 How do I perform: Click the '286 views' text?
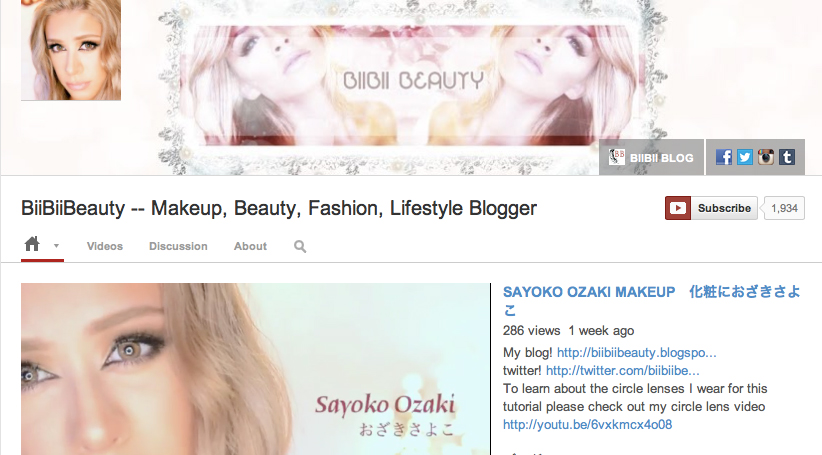click(x=532, y=331)
